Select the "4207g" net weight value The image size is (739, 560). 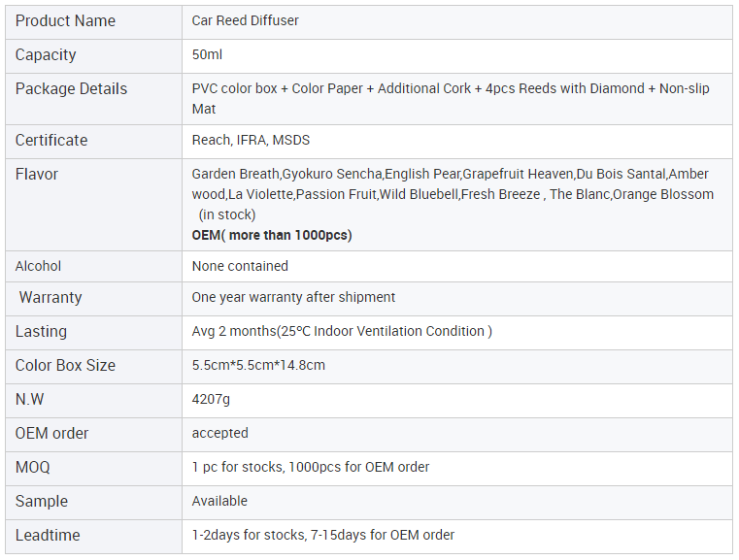point(211,400)
